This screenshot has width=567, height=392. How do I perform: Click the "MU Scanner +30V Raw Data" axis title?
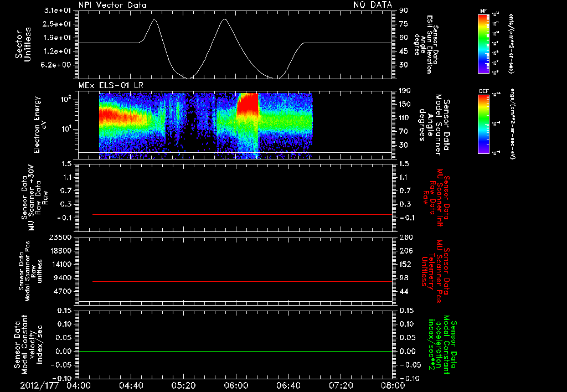34,198
